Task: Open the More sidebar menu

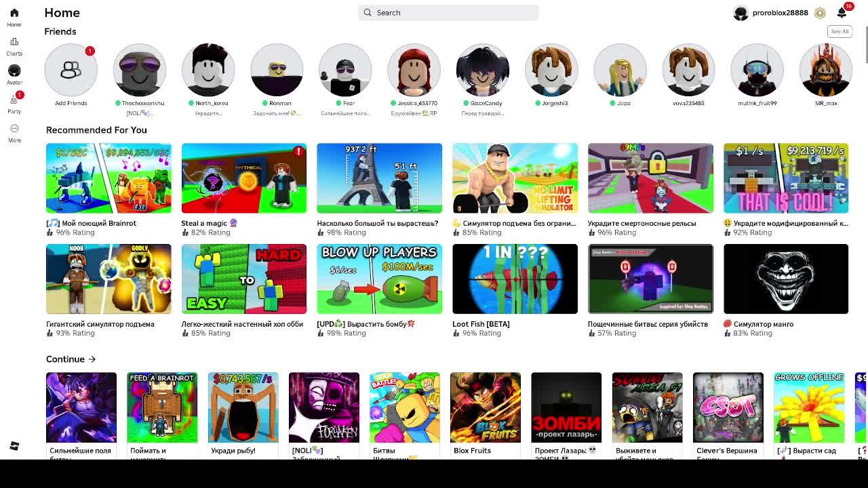Action: tap(14, 128)
